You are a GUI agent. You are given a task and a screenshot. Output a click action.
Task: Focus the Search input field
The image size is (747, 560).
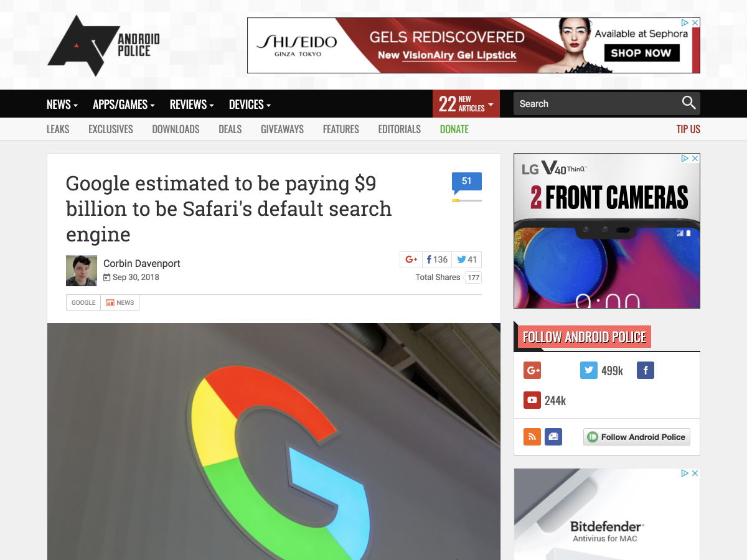[x=596, y=104]
